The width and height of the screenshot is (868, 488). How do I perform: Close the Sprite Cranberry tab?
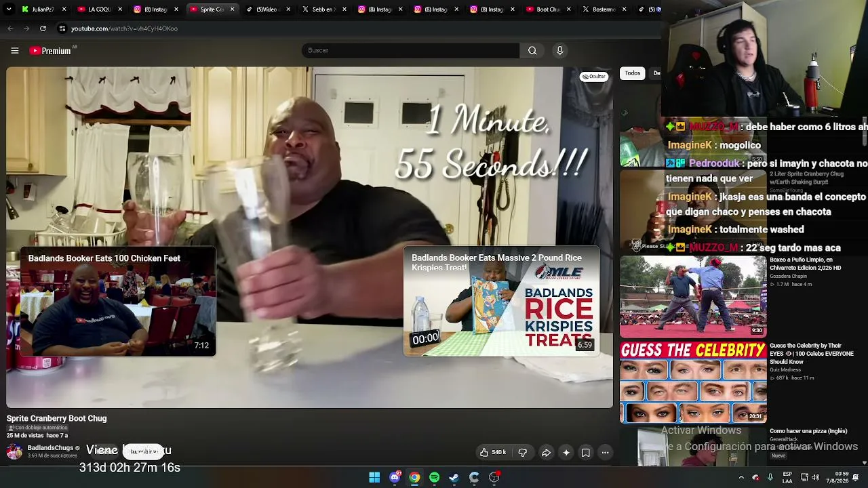pos(232,9)
